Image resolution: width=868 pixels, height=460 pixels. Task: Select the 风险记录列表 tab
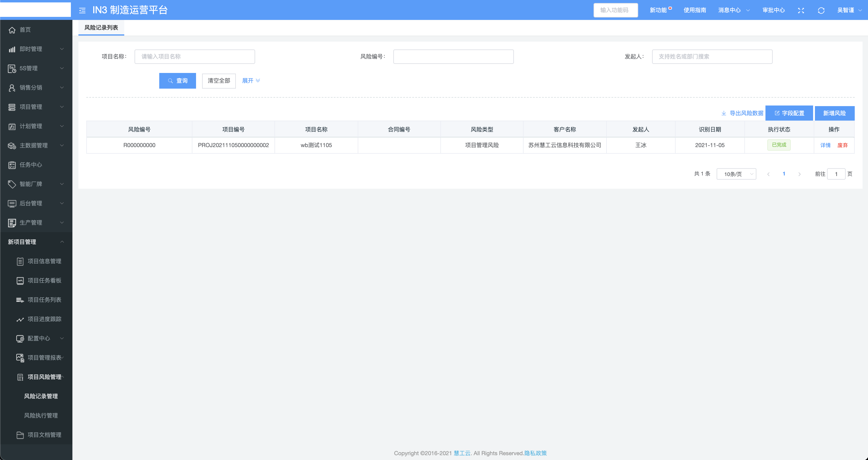click(x=101, y=28)
